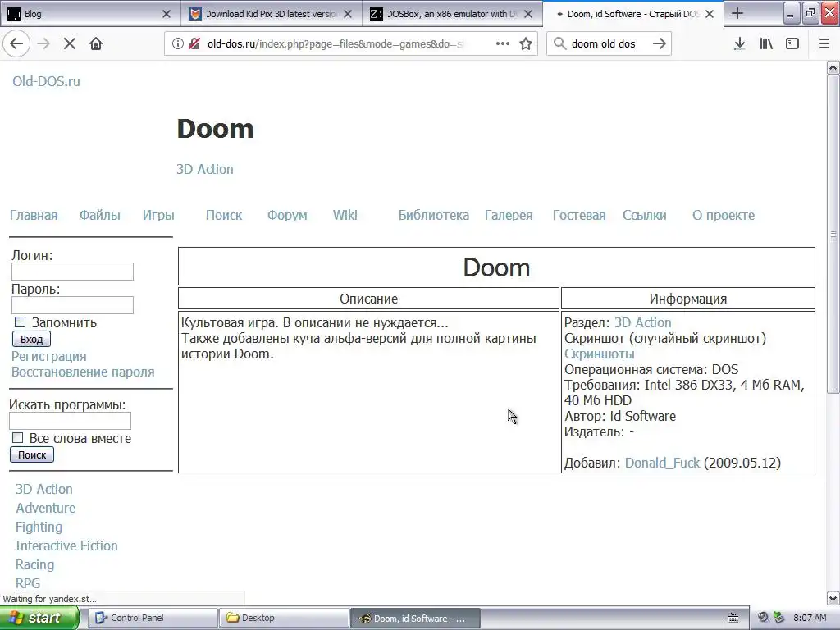Open the Поиск menu link

[x=224, y=216]
